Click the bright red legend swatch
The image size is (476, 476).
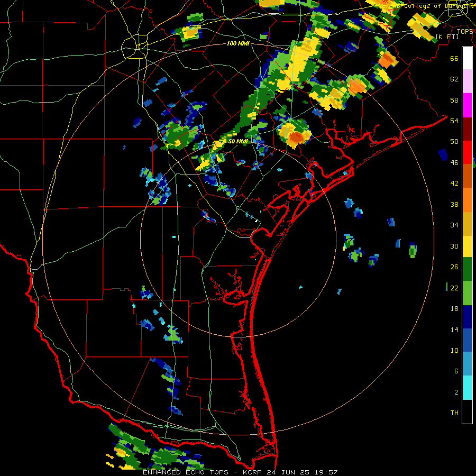coord(467,152)
